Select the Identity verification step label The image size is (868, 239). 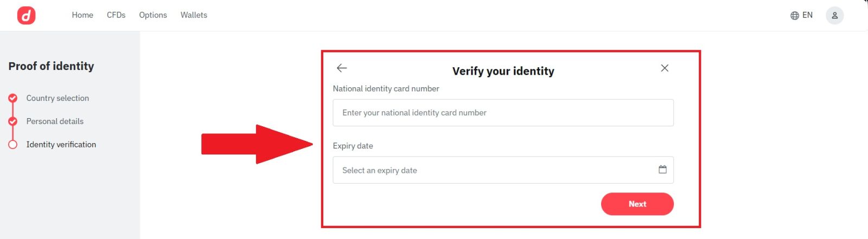tap(61, 145)
